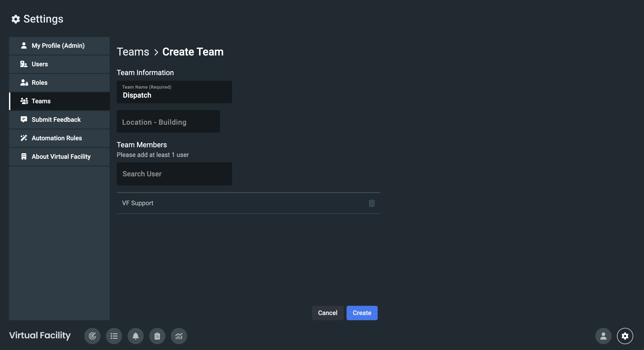Cancel team creation
644x350 pixels.
click(x=327, y=313)
